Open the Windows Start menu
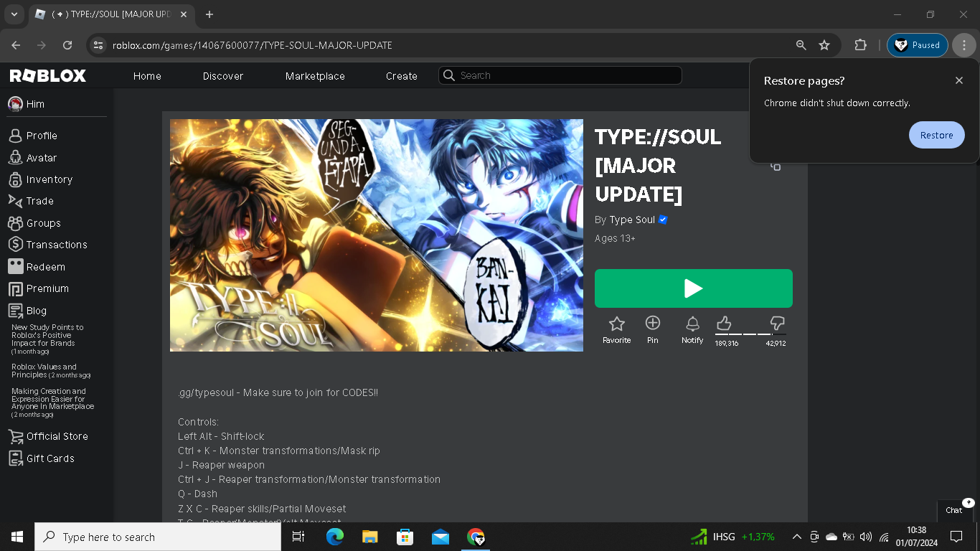The width and height of the screenshot is (980, 551). click(17, 537)
